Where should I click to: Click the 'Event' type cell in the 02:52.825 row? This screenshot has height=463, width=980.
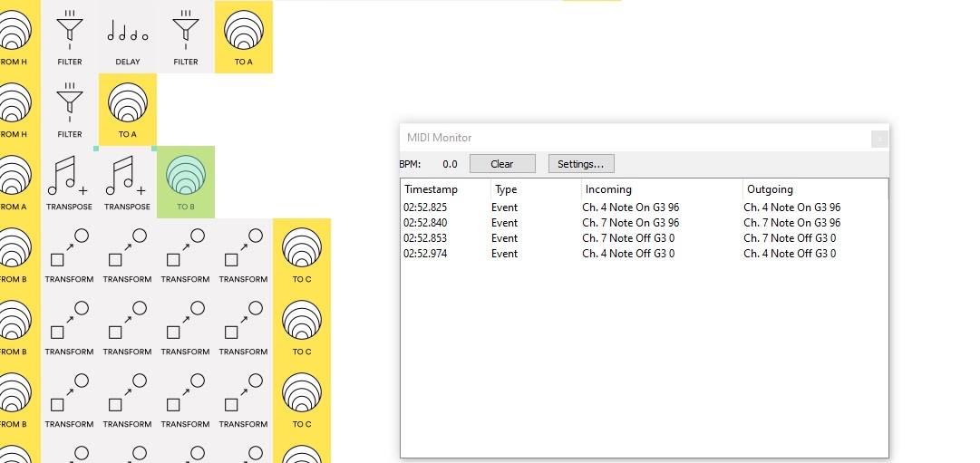[504, 207]
